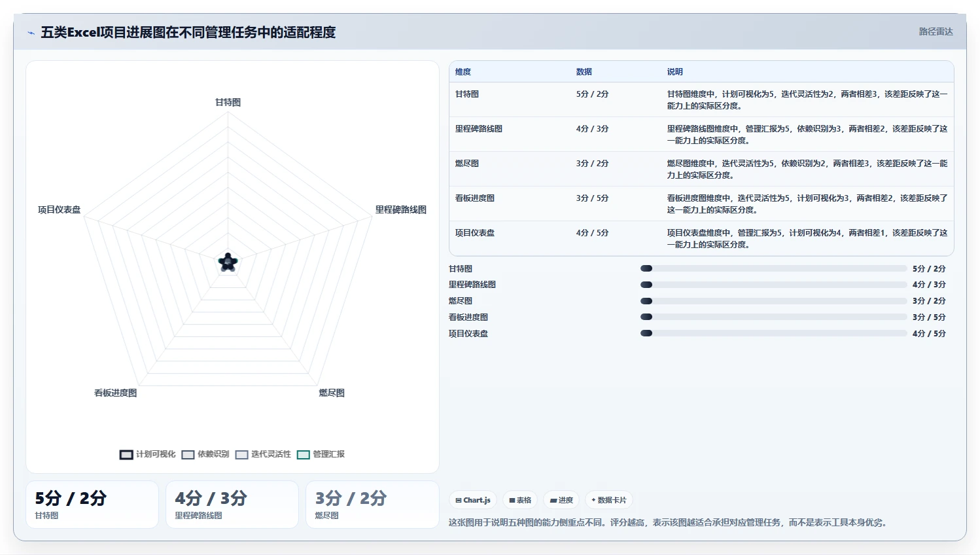The width and height of the screenshot is (980, 555).
Task: Open the 里程碑路线图 stat card showing 4分 / 3分
Action: coord(232,505)
